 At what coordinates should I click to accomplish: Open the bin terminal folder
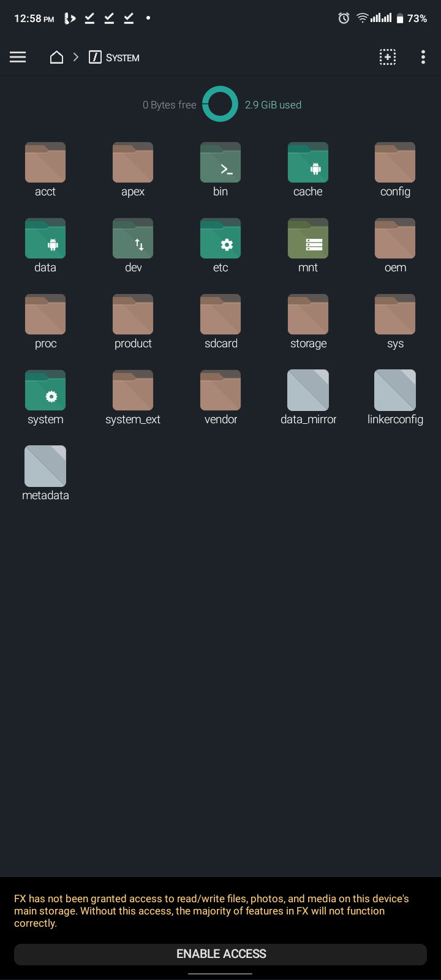[x=221, y=164]
